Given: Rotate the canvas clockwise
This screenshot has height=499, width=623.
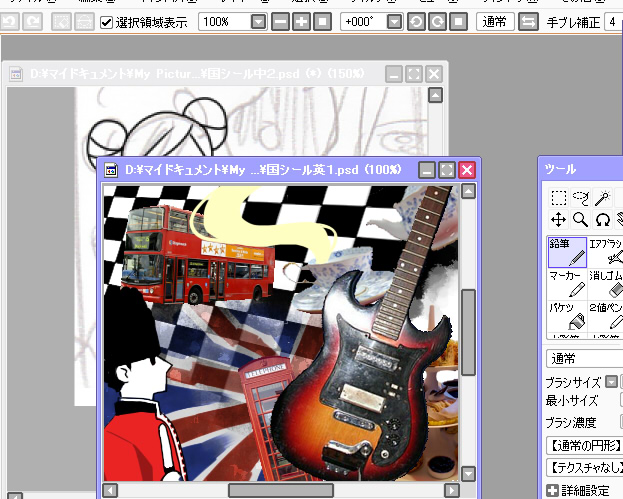Looking at the screenshot, I should pos(437,21).
